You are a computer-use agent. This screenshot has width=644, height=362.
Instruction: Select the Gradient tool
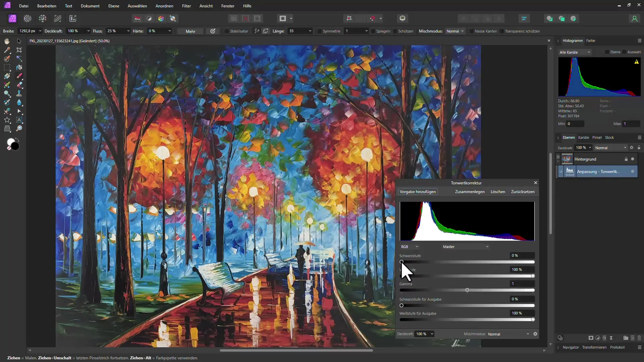pos(7,76)
